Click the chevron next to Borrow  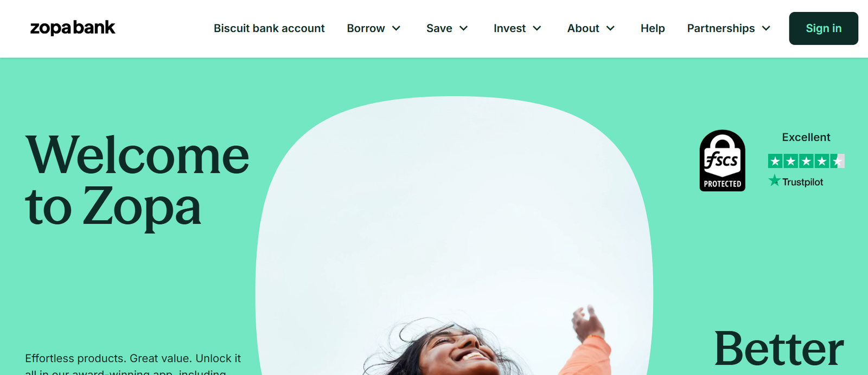coord(397,28)
